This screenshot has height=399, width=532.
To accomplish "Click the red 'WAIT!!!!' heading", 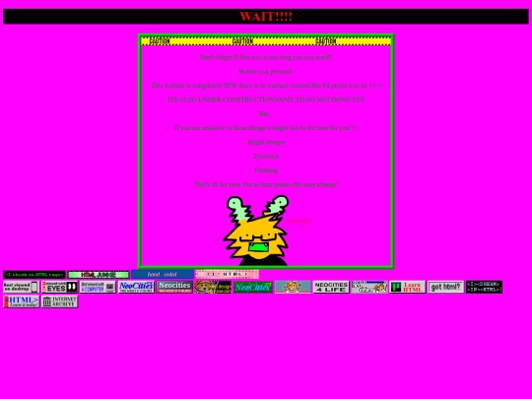I will click(x=266, y=17).
